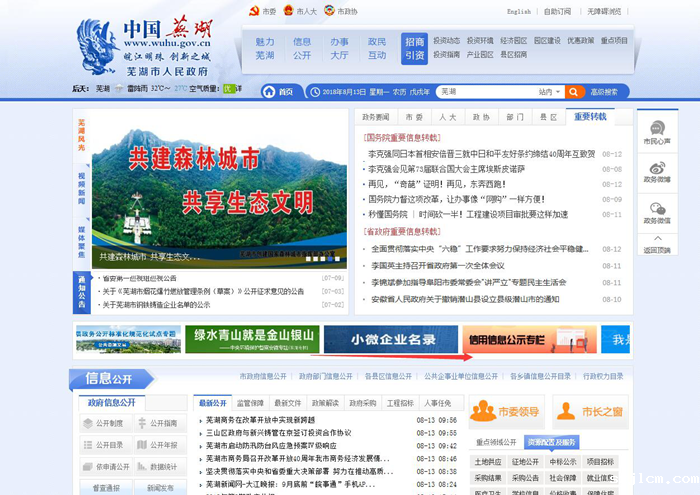Open 土地供应 category button
The width and height of the screenshot is (700, 495).
pos(488,462)
